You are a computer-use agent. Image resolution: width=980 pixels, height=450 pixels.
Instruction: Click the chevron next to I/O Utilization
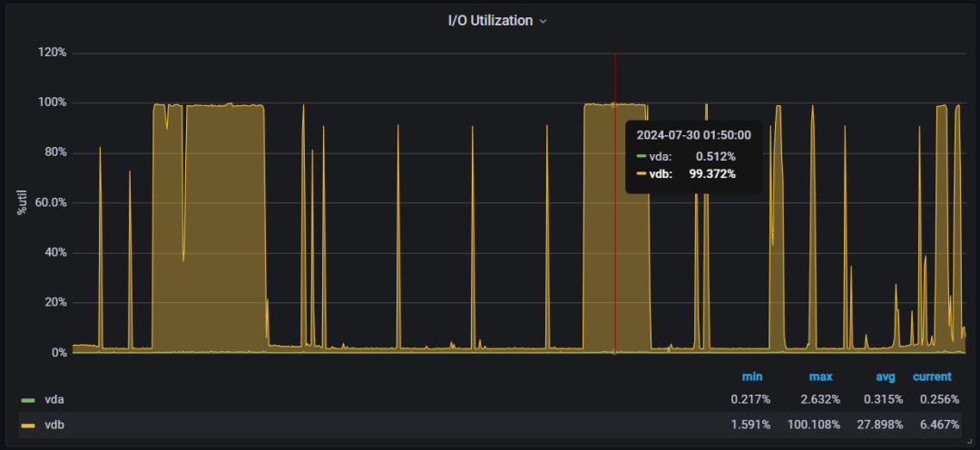click(544, 21)
